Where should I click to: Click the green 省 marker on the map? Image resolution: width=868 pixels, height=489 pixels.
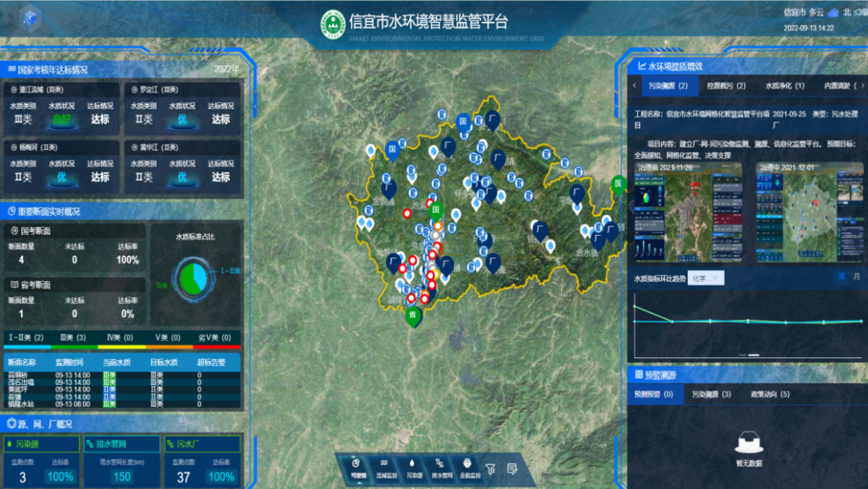click(x=413, y=316)
